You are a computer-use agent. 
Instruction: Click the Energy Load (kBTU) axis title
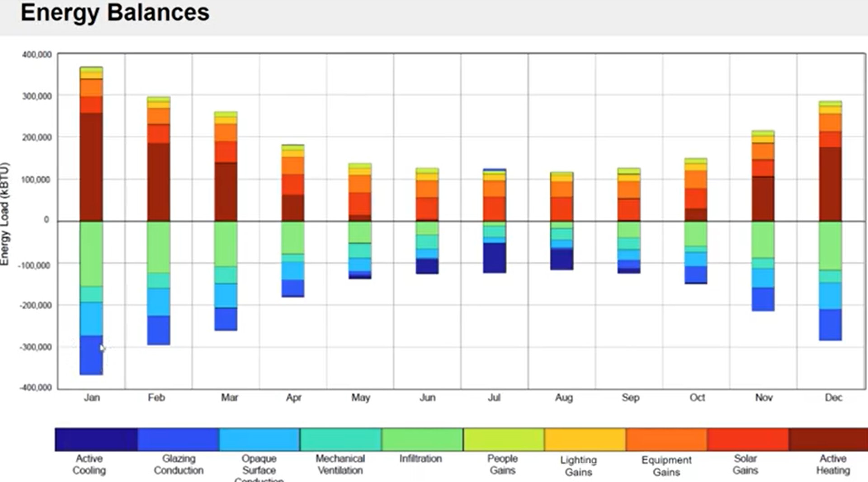(x=5, y=214)
